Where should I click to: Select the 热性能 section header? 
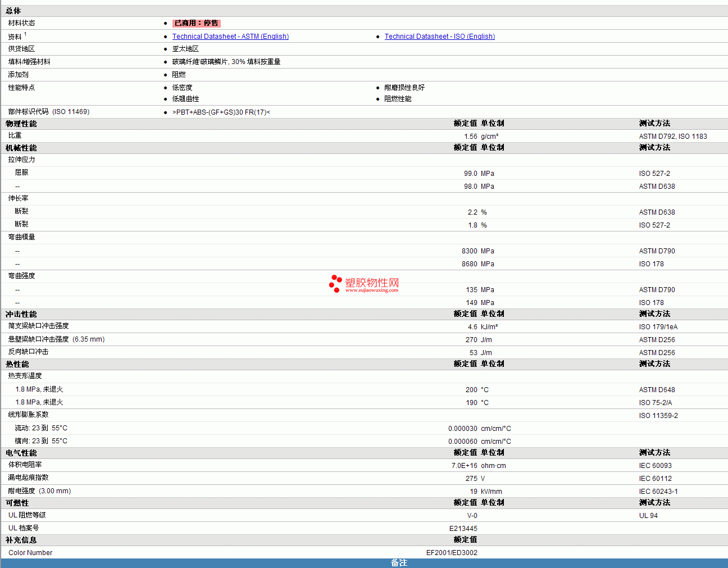(17, 364)
